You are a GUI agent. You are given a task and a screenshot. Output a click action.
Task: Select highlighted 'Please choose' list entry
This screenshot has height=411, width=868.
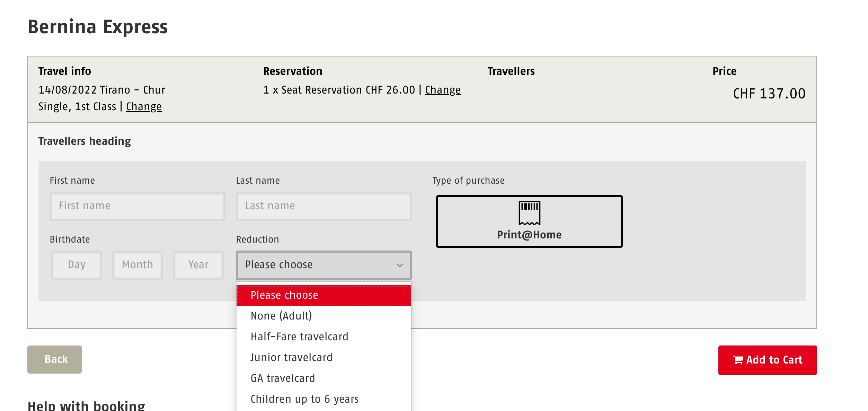tap(324, 295)
